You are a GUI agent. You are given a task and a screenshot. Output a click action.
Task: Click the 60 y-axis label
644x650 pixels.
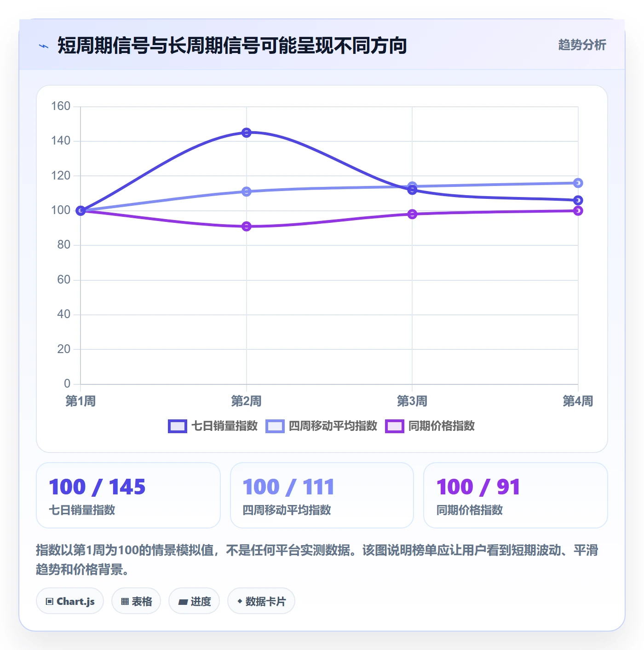click(x=64, y=280)
